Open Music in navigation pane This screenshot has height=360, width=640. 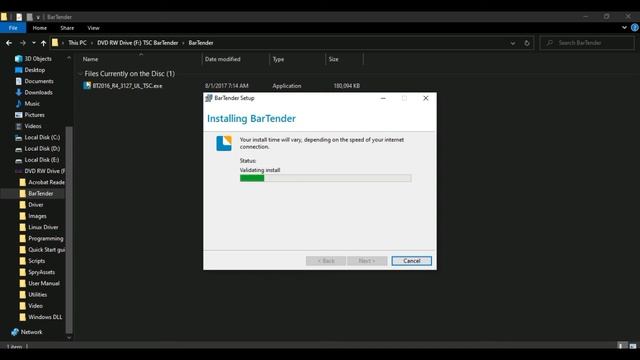click(32, 104)
